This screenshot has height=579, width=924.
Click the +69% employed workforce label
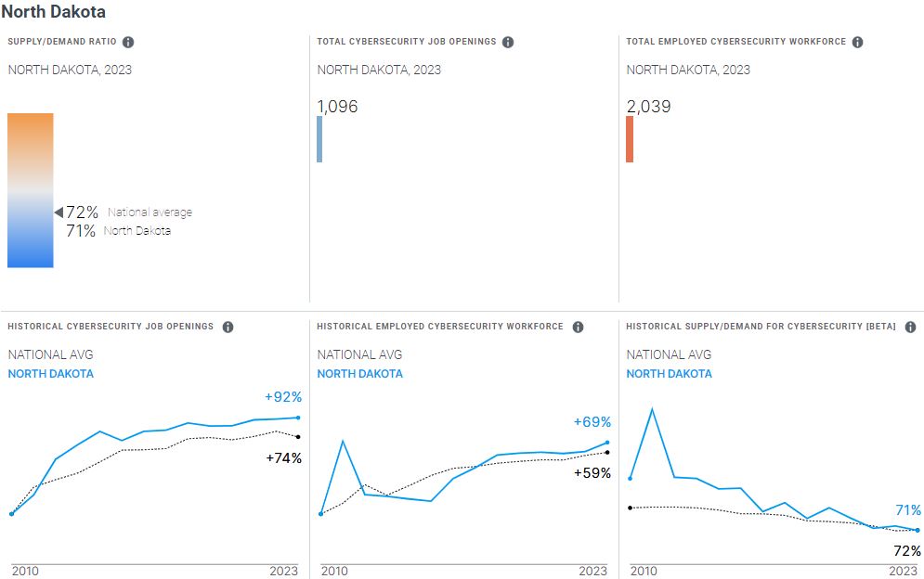point(592,422)
